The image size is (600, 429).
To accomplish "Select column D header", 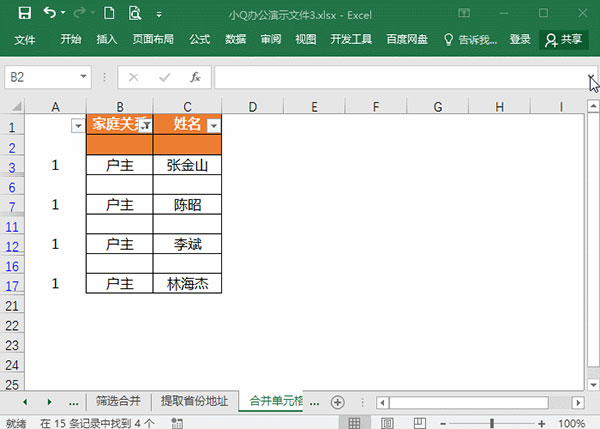I will [253, 107].
